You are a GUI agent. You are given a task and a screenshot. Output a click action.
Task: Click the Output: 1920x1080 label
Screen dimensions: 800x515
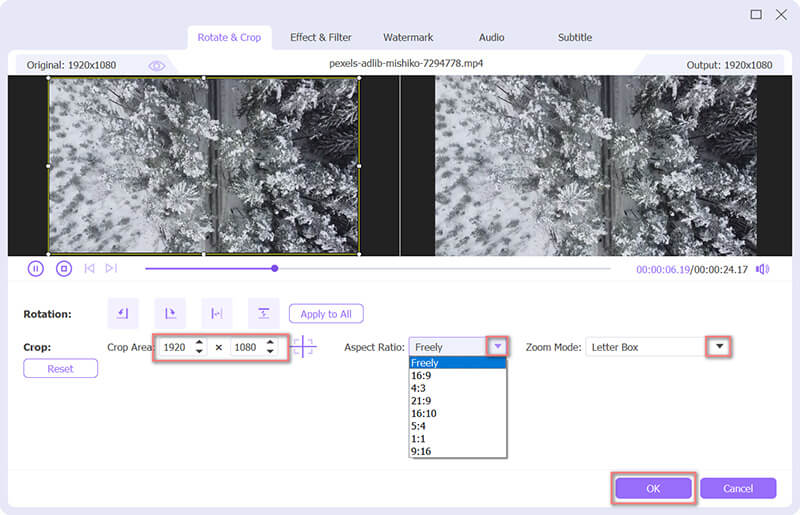[x=729, y=65]
